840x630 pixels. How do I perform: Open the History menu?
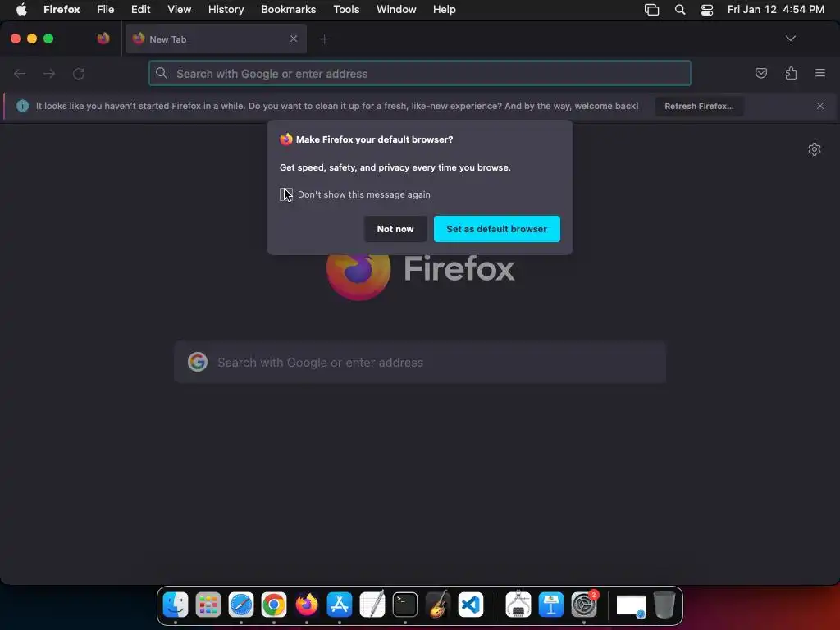[226, 9]
